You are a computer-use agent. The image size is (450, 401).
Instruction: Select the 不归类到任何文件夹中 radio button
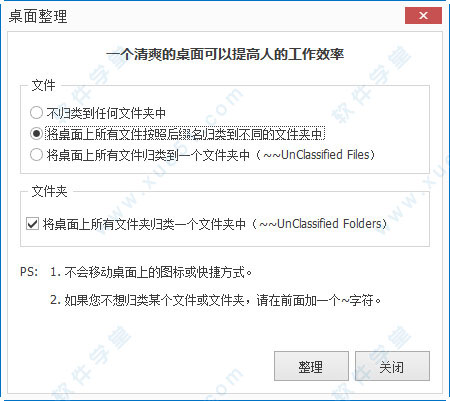[36, 113]
